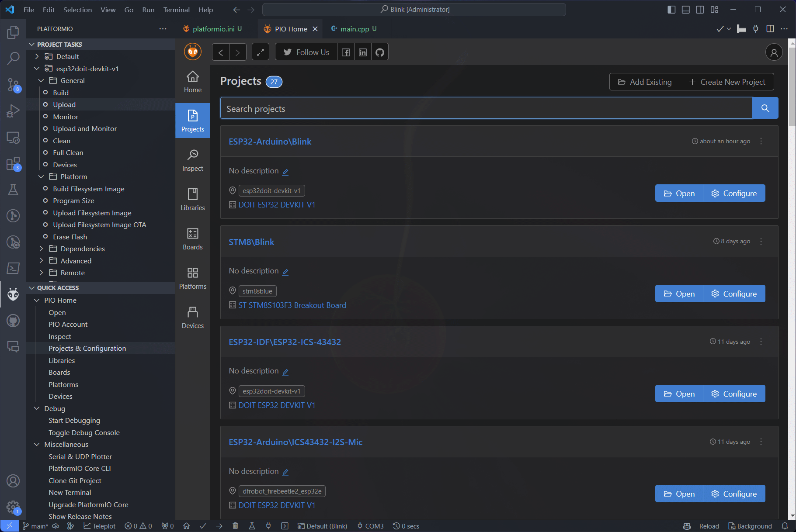Image resolution: width=796 pixels, height=532 pixels.
Task: Open the Run menu
Action: pyautogui.click(x=148, y=10)
